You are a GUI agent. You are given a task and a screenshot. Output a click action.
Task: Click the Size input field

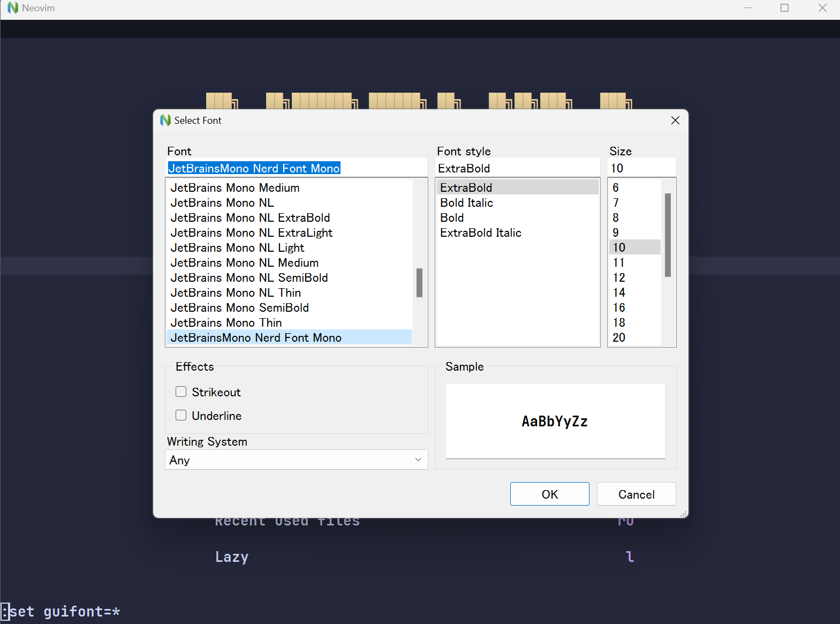642,168
